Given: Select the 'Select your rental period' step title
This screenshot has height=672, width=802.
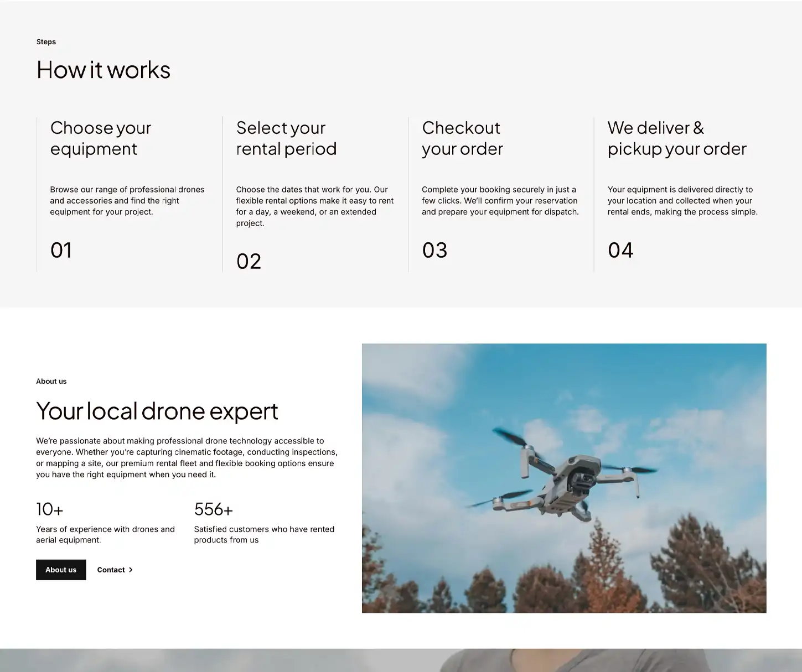Looking at the screenshot, I should [x=286, y=138].
